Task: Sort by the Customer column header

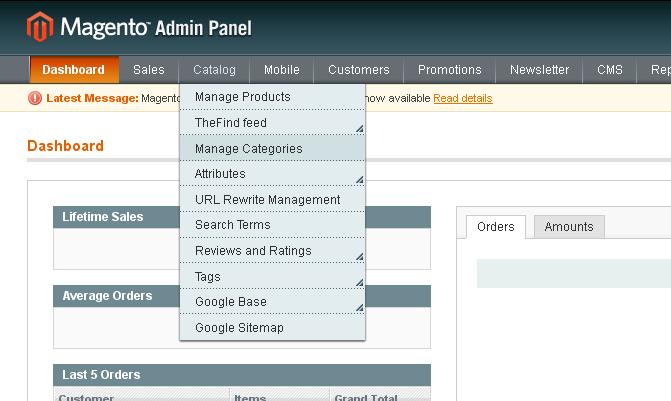Action: (x=86, y=398)
